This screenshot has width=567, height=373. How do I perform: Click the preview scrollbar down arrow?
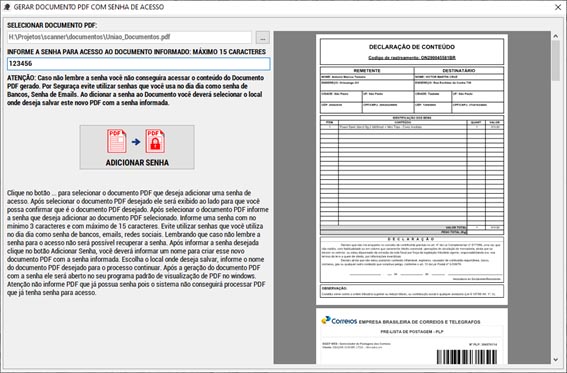(555, 360)
